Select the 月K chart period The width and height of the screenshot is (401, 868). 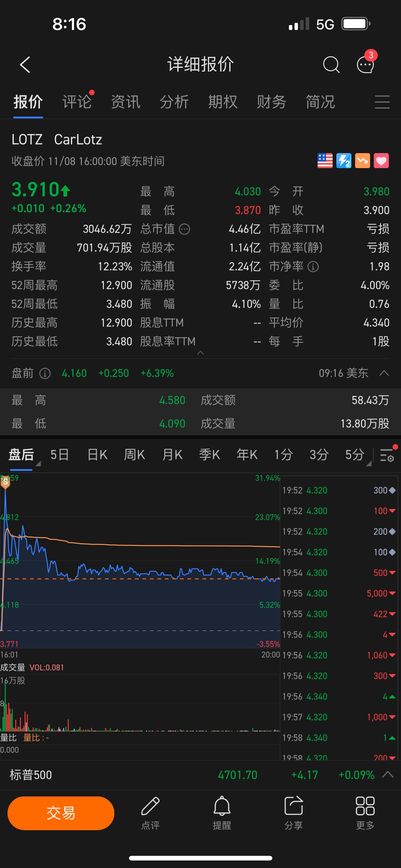(172, 455)
